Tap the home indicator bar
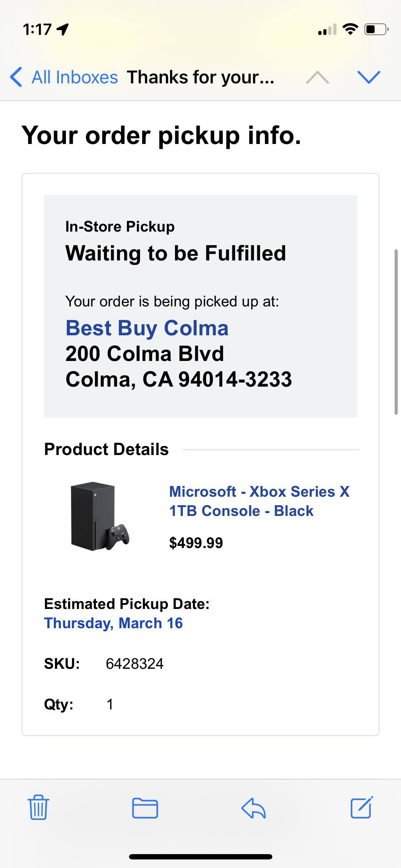This screenshot has width=401, height=868. pos(200,857)
